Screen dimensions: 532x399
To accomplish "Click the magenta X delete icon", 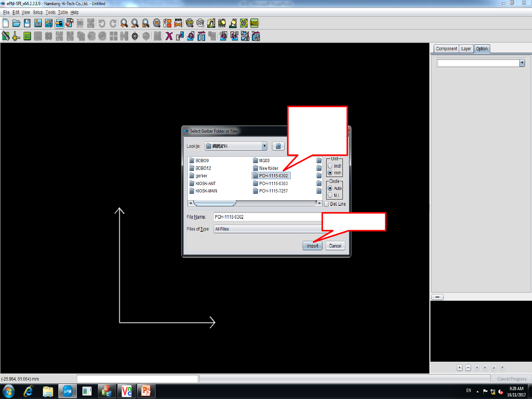I will point(169,36).
